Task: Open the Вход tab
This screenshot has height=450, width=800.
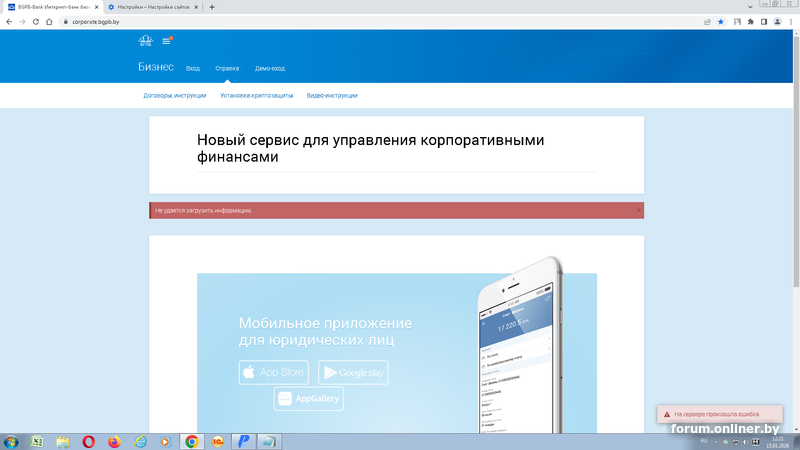Action: click(x=193, y=68)
